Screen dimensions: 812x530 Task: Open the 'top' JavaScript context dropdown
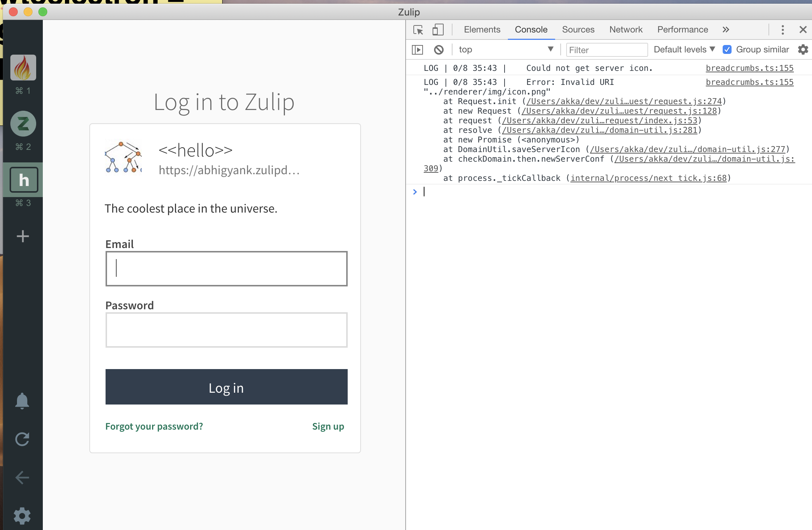click(x=506, y=49)
